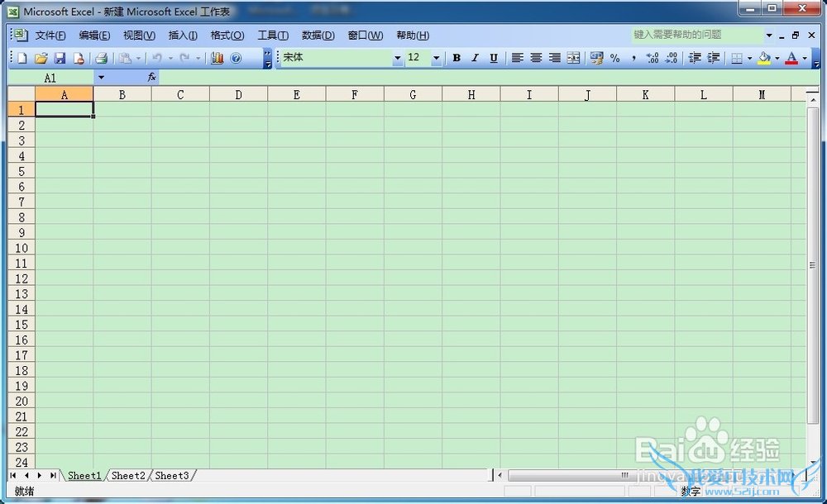Select column header D
The image size is (827, 504).
point(238,94)
